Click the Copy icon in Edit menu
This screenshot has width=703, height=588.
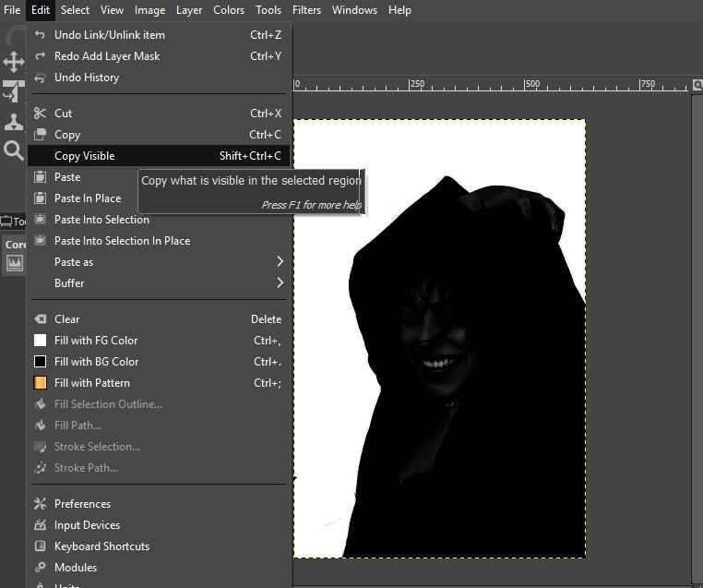point(40,134)
